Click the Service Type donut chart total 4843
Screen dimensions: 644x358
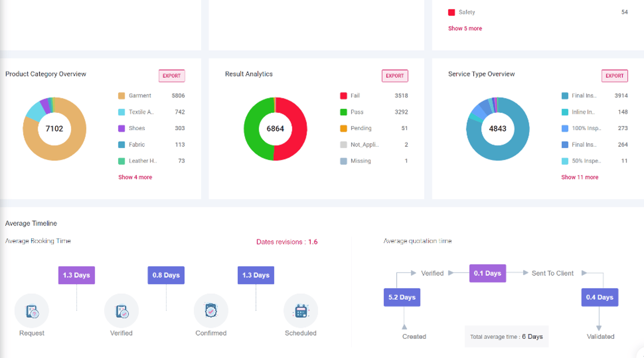point(498,129)
